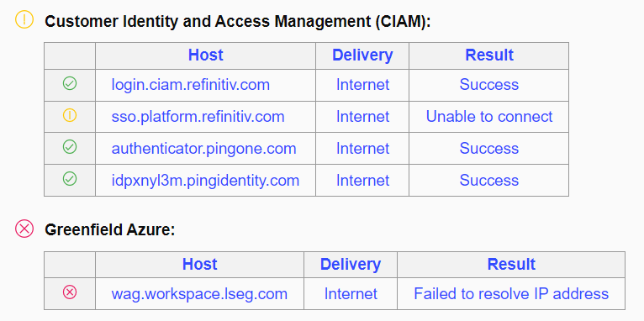Open the wag.workspace.lseg.com host link
This screenshot has width=644, height=321.
click(199, 294)
